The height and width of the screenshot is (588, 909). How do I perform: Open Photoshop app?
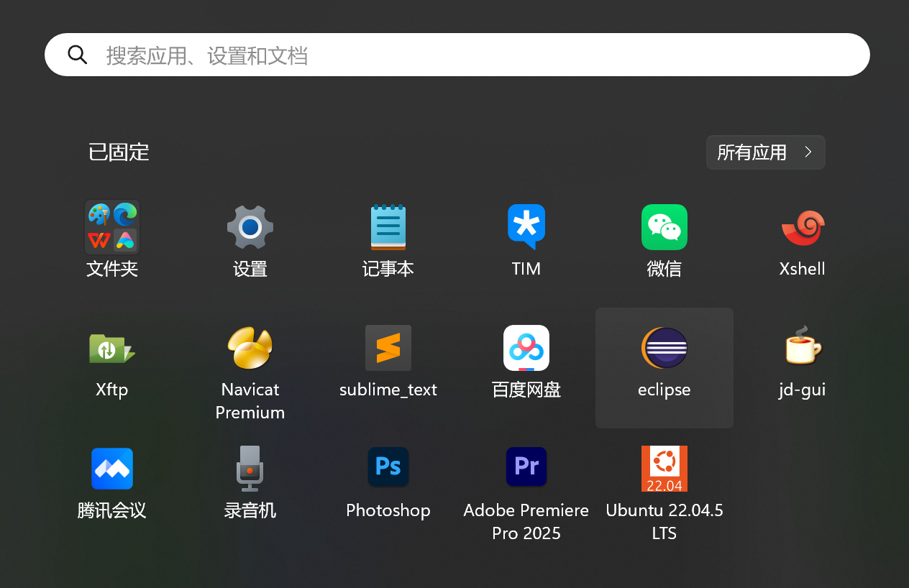(388, 467)
